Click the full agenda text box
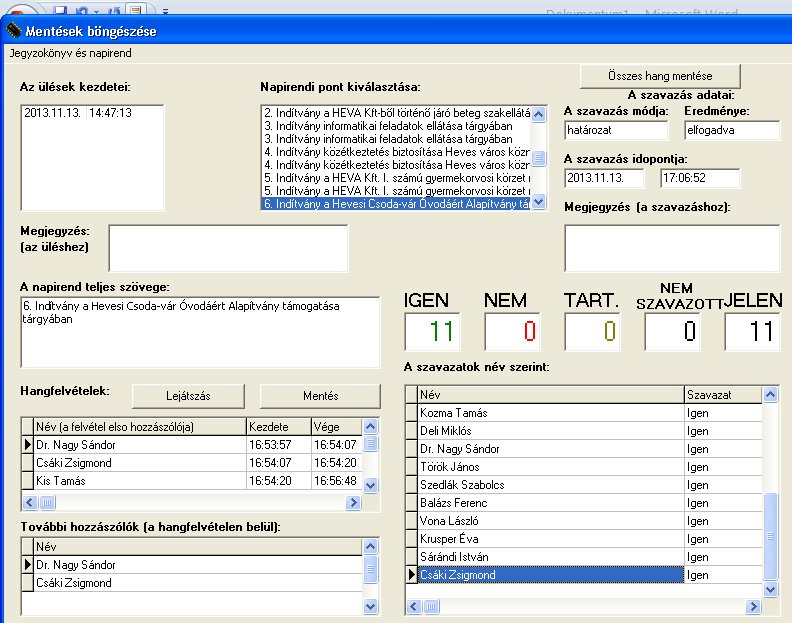 (200, 332)
